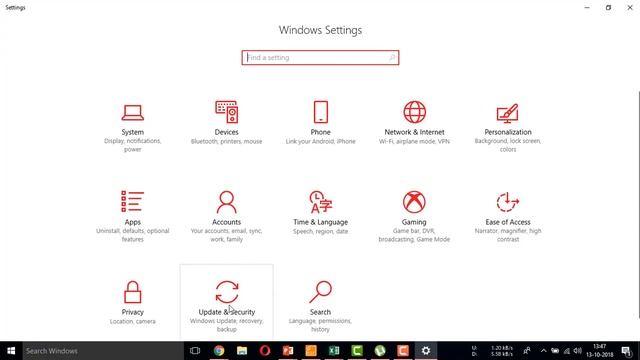
Task: Open the network status tray icon
Action: (x=567, y=351)
